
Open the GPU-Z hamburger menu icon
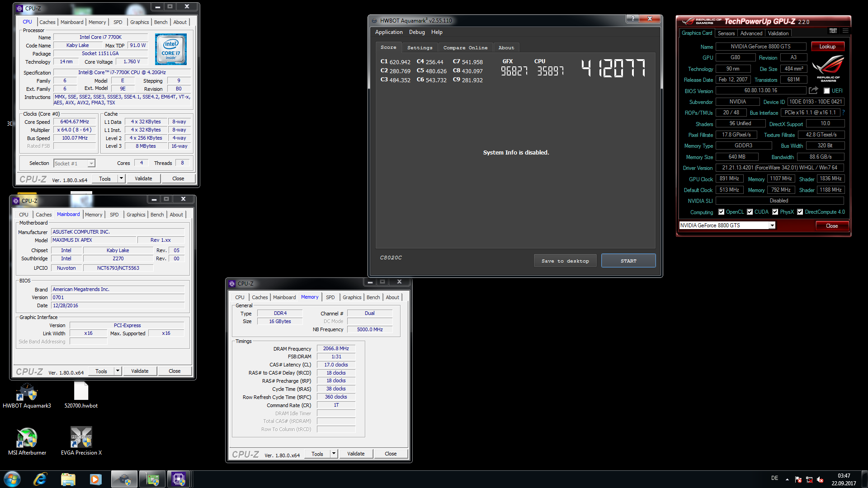(845, 31)
